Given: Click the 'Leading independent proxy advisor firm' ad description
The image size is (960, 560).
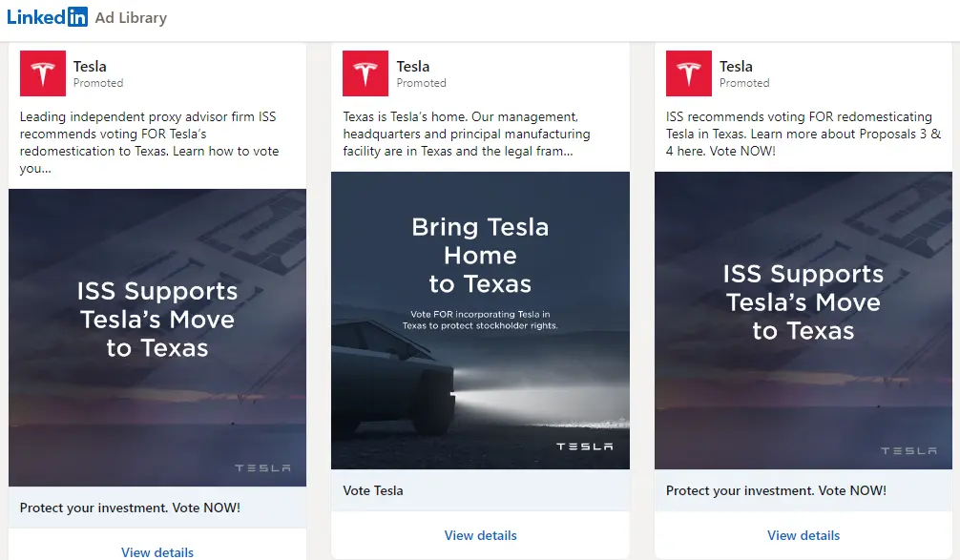Looking at the screenshot, I should (149, 142).
